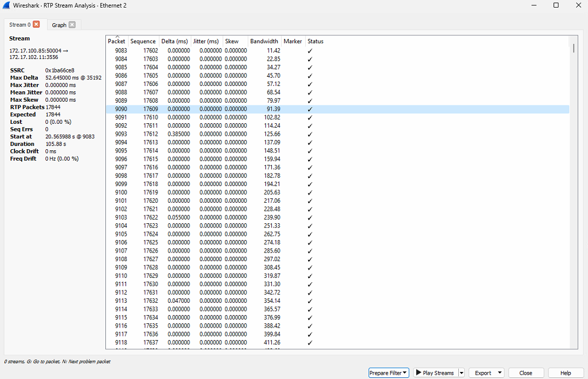Screen dimensions: 588x379
Task: Click the Bandwidth column header
Action: pyautogui.click(x=264, y=41)
